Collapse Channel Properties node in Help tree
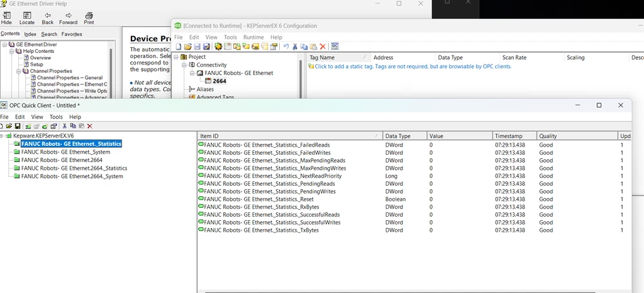Image resolution: width=644 pixels, height=293 pixels. click(19, 71)
